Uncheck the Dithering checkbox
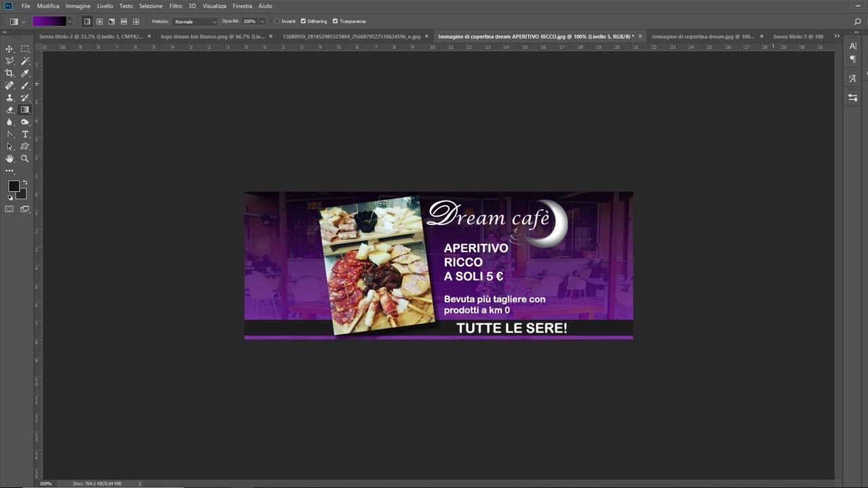 click(x=302, y=21)
